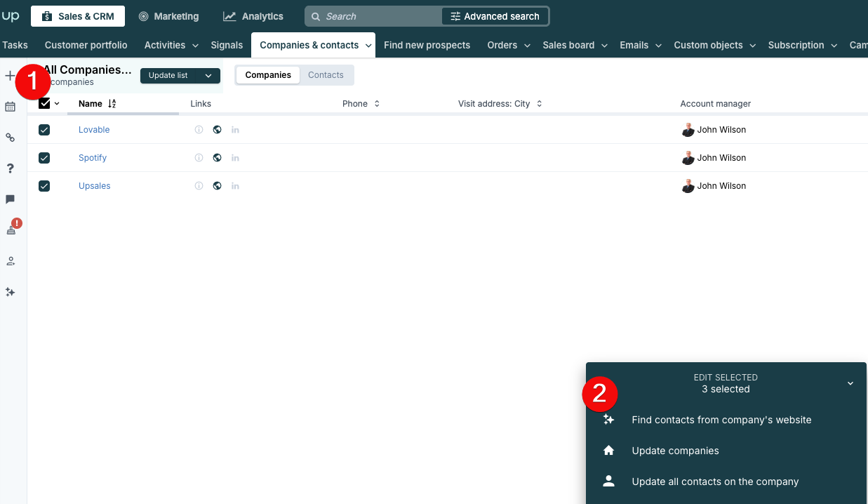868x504 pixels.
Task: Uncheck the Spotify row checkbox
Action: (x=44, y=158)
